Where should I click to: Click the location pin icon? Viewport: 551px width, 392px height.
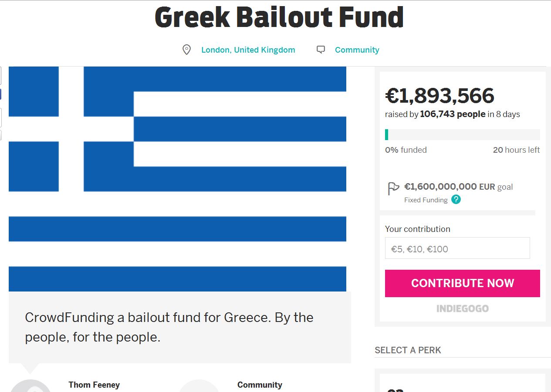click(186, 50)
